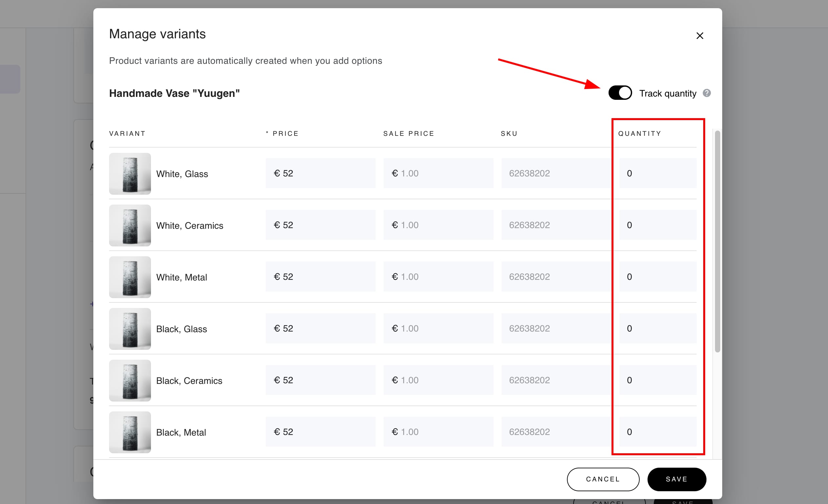The height and width of the screenshot is (504, 828).
Task: Click the Black, Glass vase thumbnail
Action: pos(130,329)
